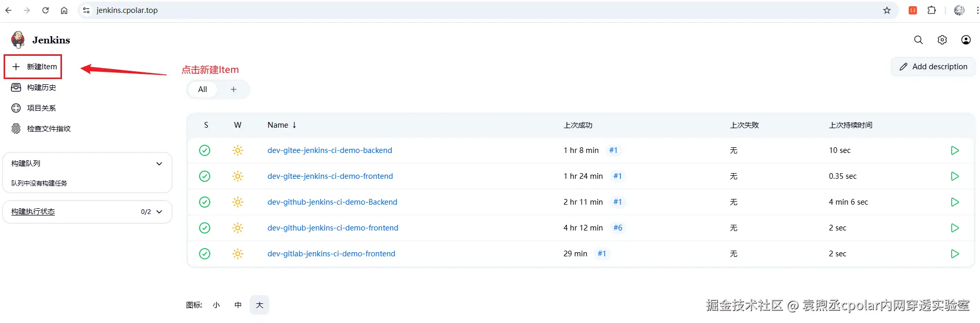980x323 pixels.
Task: Set icon size to 大 (large)
Action: [x=259, y=305]
